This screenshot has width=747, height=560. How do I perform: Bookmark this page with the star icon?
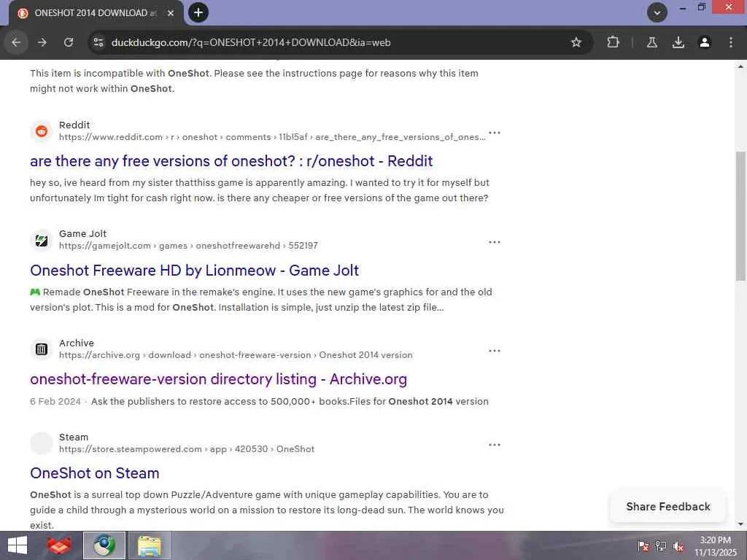coord(576,42)
